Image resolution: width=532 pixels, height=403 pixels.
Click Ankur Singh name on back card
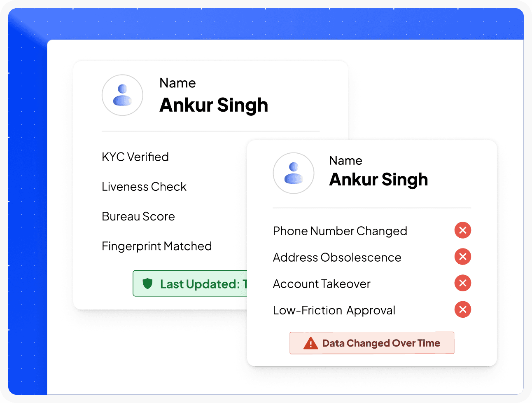coord(214,105)
